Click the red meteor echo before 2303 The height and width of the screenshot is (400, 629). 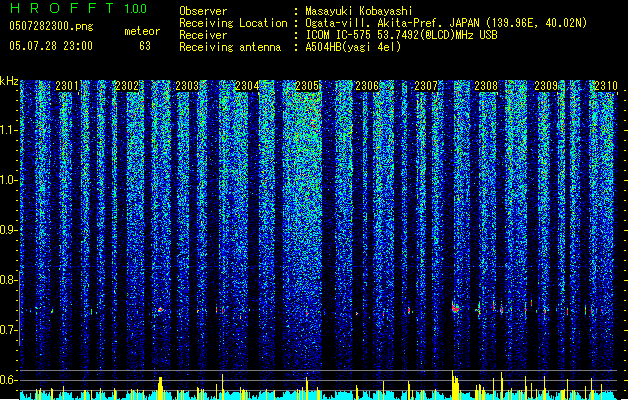point(160,310)
